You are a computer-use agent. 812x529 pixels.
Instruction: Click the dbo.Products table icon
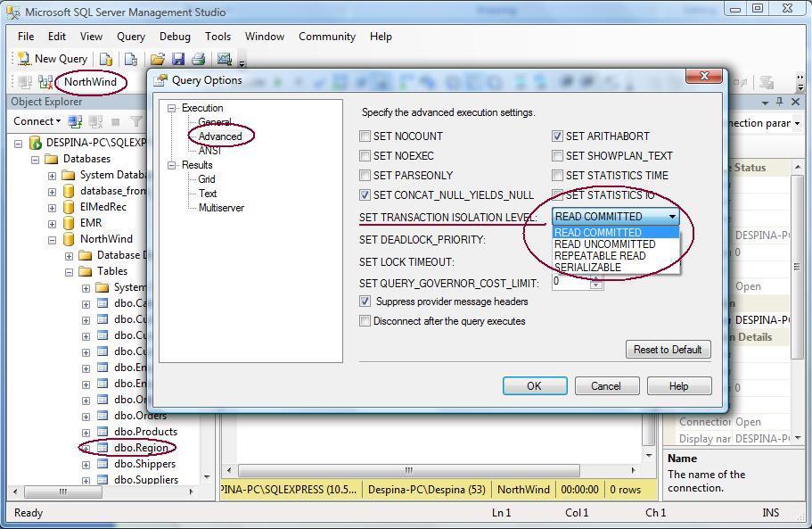(103, 432)
